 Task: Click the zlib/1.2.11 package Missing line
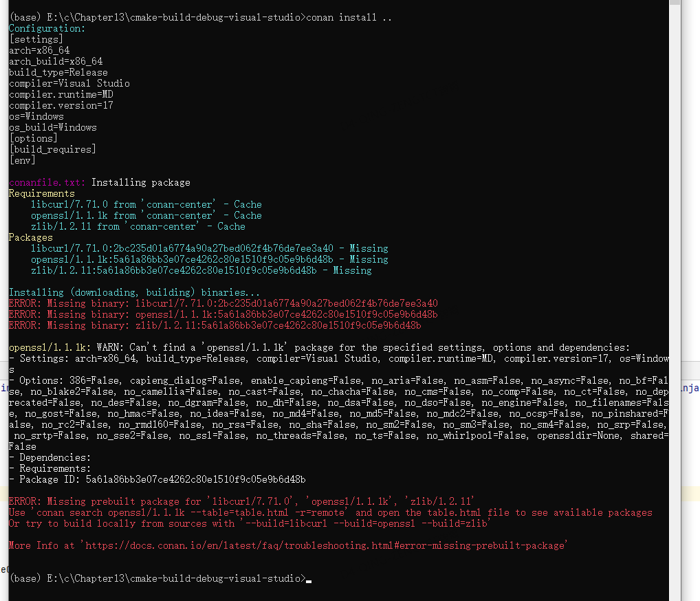coord(201,270)
